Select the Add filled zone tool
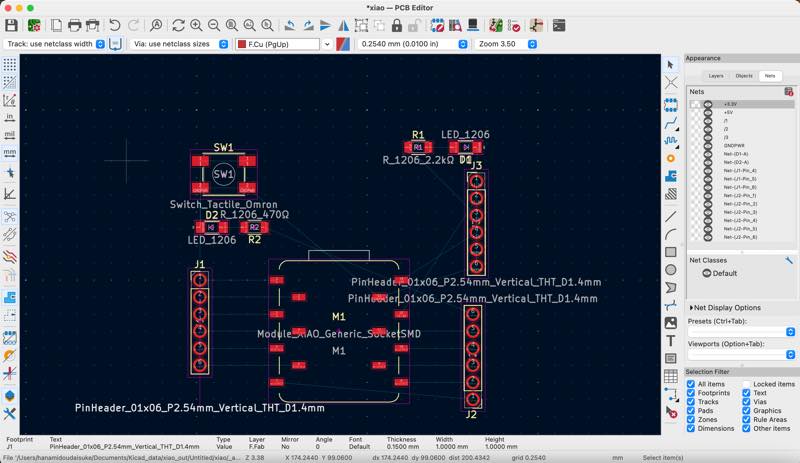The width and height of the screenshot is (800, 463). pos(670,177)
